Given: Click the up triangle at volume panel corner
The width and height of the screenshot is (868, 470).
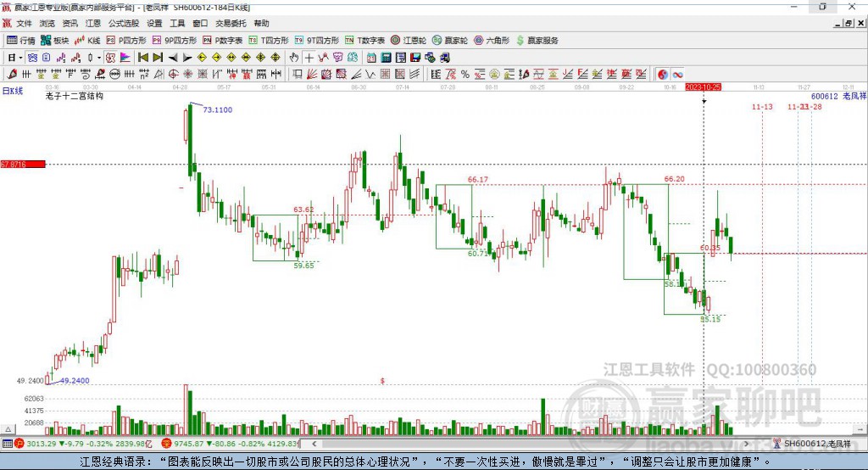Looking at the screenshot, I should tap(8, 429).
